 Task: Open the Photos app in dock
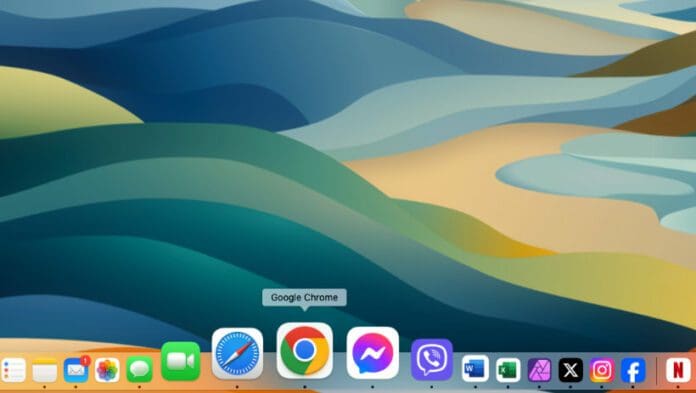click(x=107, y=369)
